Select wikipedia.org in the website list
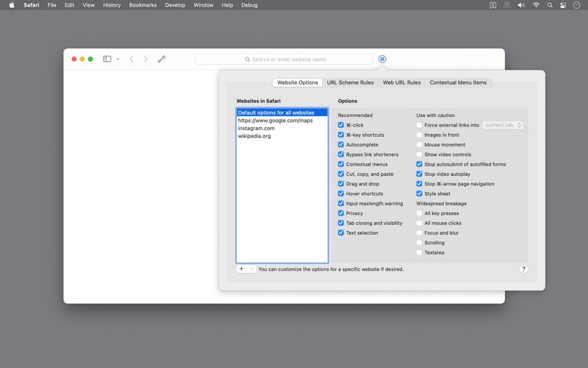The height and width of the screenshot is (368, 588). [x=282, y=136]
